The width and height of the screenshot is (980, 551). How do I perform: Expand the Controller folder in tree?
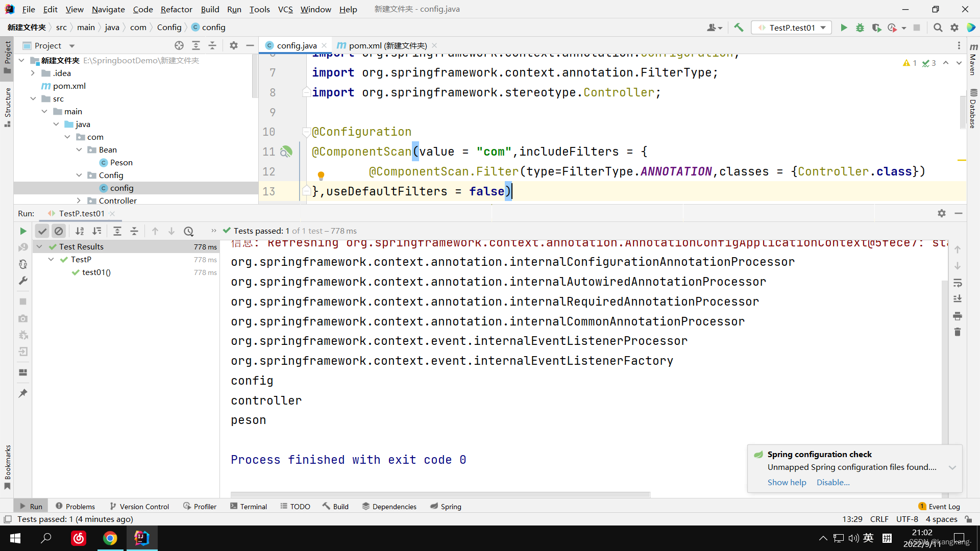tap(79, 201)
